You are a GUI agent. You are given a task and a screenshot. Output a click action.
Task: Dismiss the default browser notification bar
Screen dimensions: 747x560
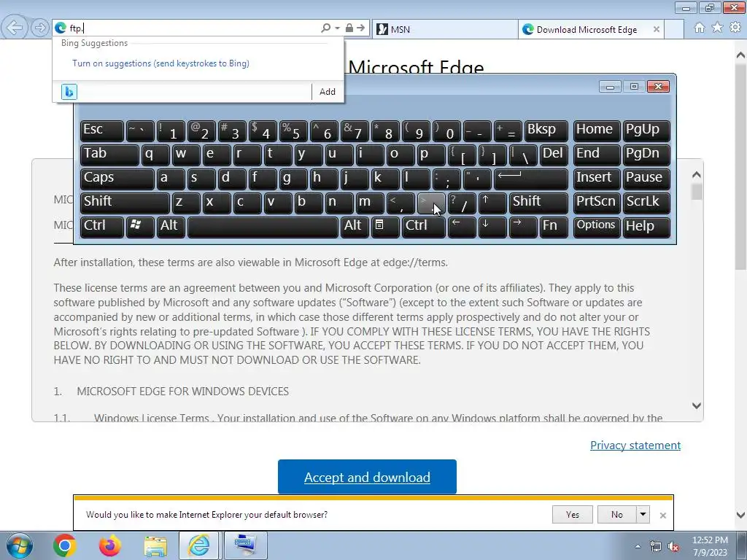point(662,515)
